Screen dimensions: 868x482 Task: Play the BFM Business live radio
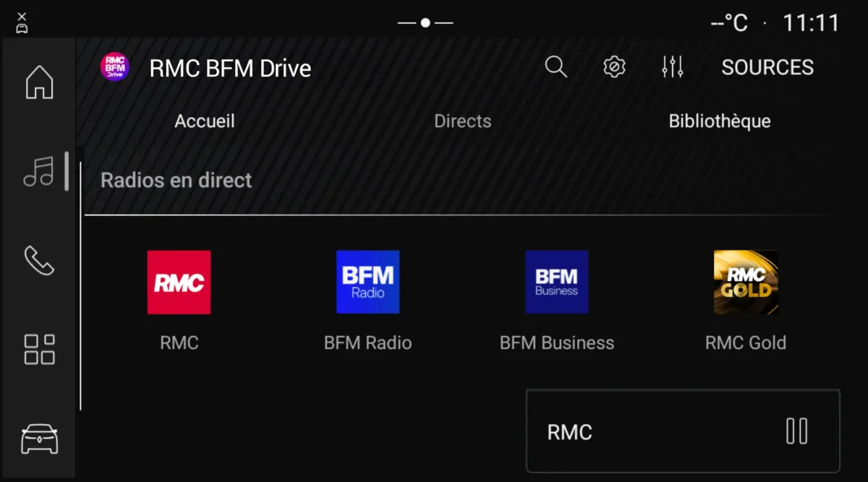click(556, 283)
